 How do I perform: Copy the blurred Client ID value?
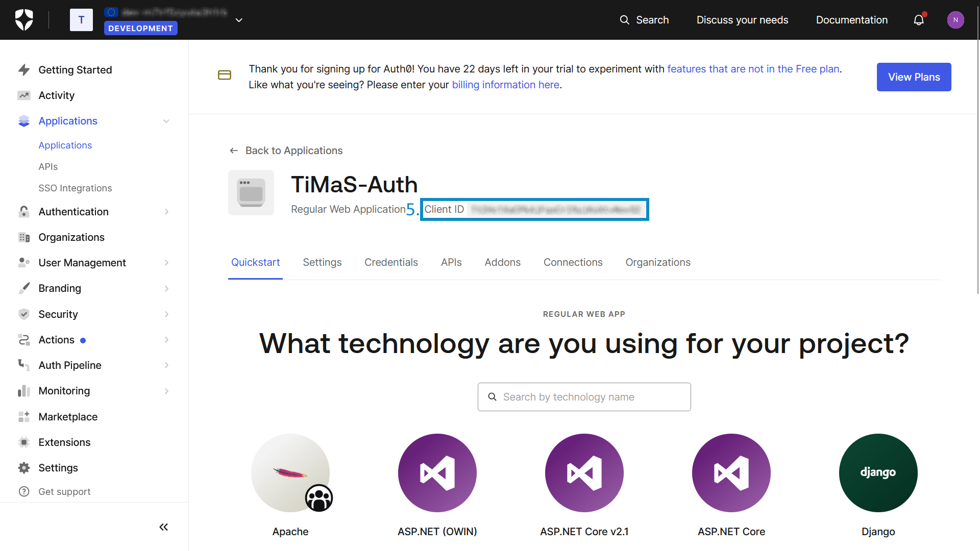click(555, 210)
